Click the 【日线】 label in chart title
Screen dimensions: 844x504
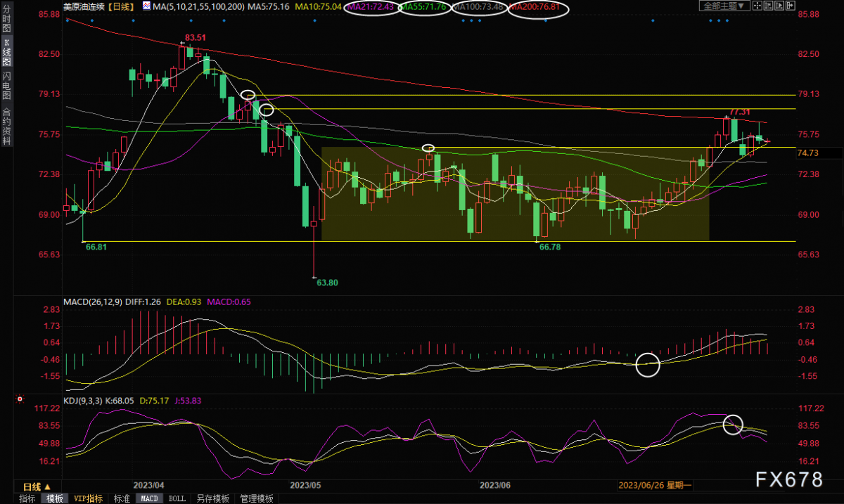tap(123, 6)
